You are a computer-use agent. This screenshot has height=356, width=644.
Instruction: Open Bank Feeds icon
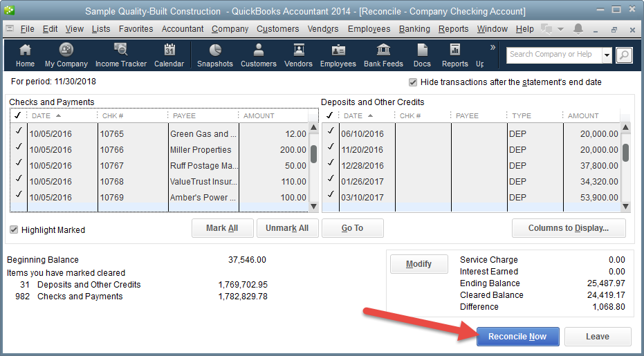click(383, 55)
